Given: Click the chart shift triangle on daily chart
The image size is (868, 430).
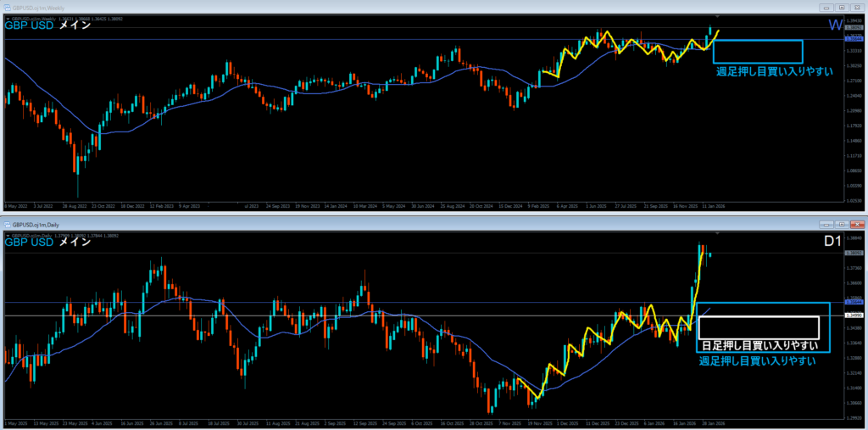Looking at the screenshot, I should 719,232.
